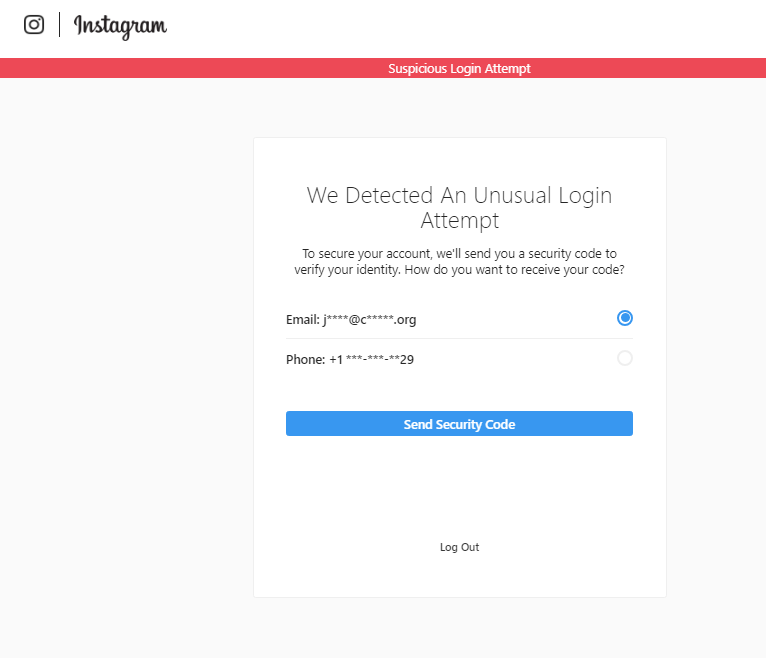Click the security code instruction paragraph
Viewport: 766px width, 658px height.
click(x=459, y=262)
